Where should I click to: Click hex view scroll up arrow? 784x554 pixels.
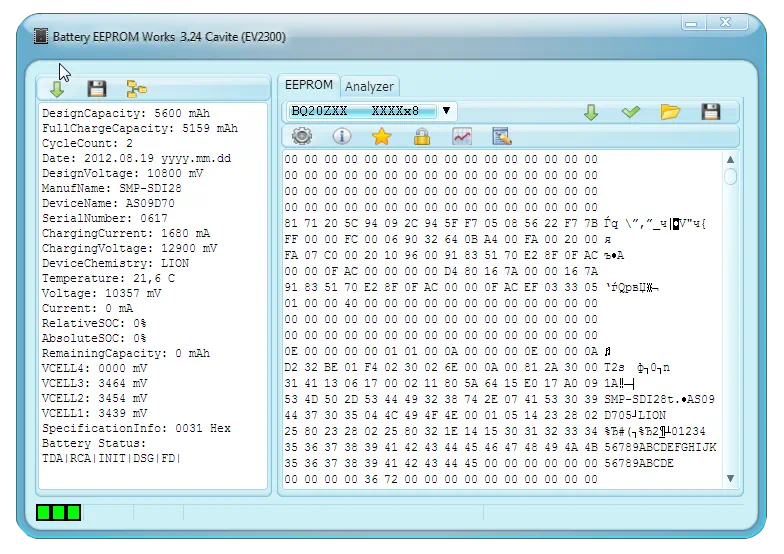(x=730, y=160)
